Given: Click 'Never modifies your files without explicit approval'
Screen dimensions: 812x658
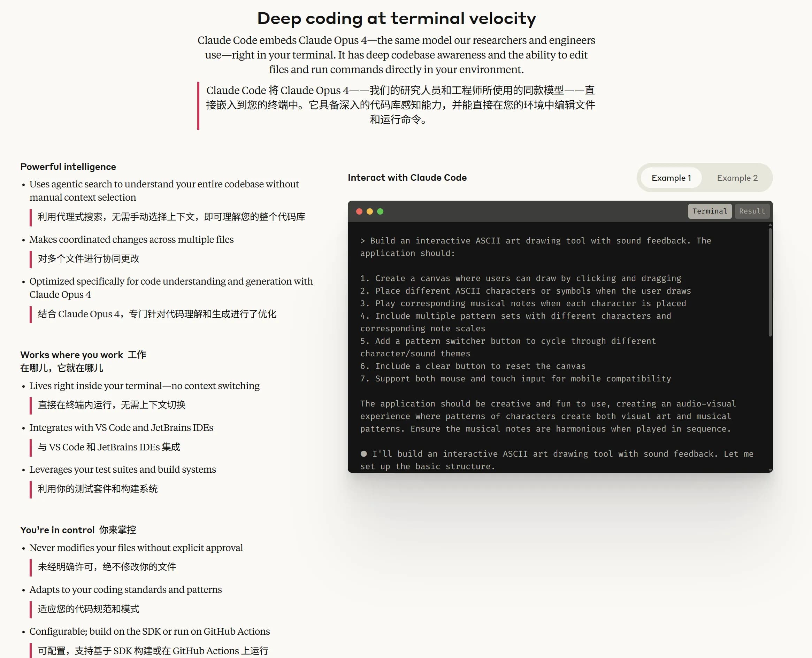Looking at the screenshot, I should point(136,547).
